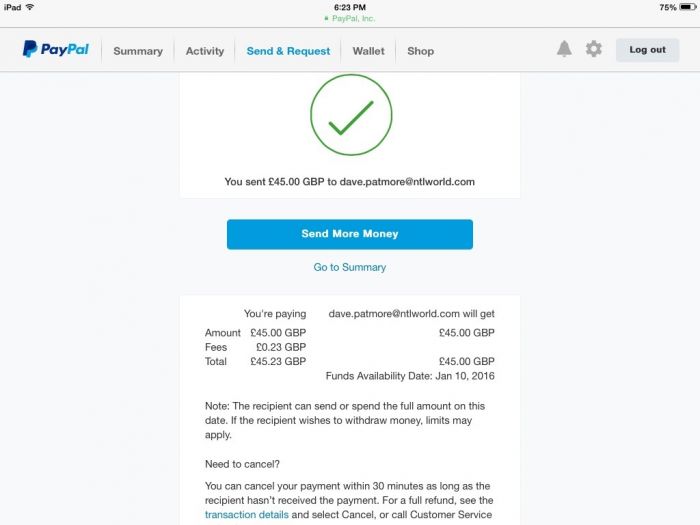Select the Send & Request tab
The width and height of the screenshot is (700, 525).
point(288,51)
